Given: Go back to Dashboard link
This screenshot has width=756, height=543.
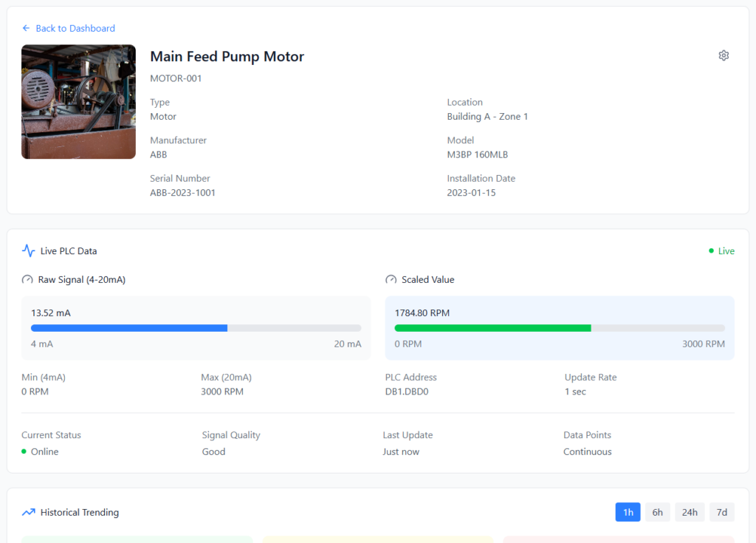Looking at the screenshot, I should tap(75, 28).
